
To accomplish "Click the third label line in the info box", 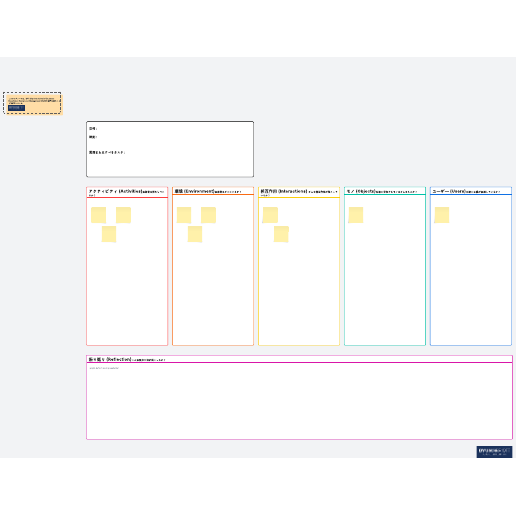I will 107,152.
